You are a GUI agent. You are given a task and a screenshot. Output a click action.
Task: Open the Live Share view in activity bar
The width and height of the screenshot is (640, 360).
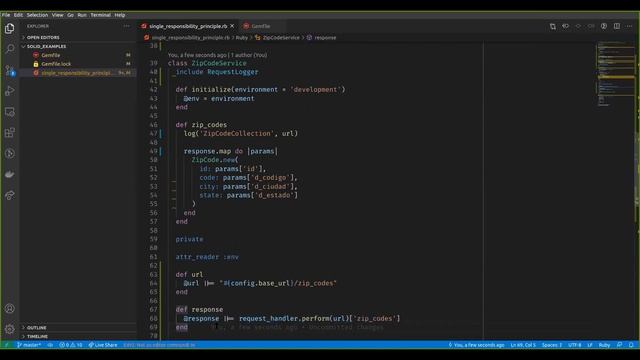[9, 195]
